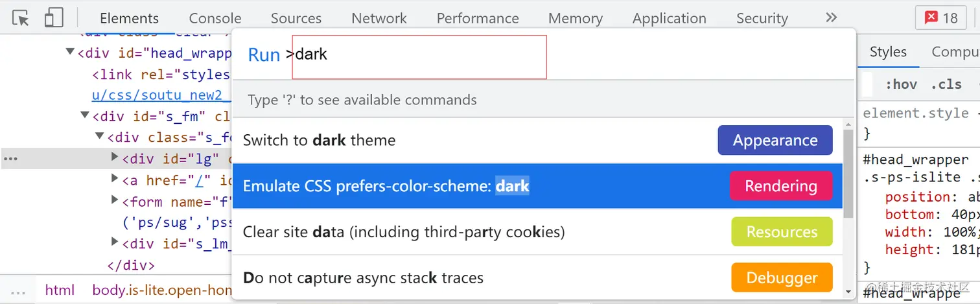Toggle the :hov element state panel
Image resolution: width=980 pixels, height=304 pixels.
tap(901, 84)
